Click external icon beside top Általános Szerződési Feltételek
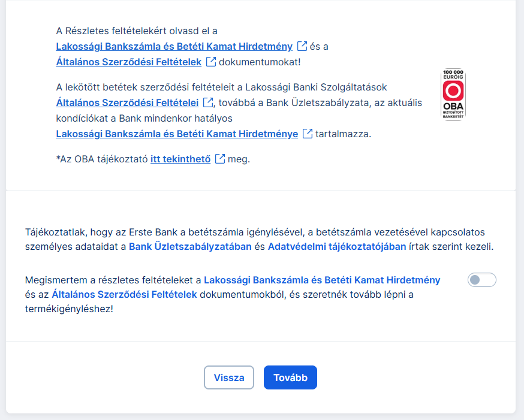The height and width of the screenshot is (420, 524). pos(210,61)
